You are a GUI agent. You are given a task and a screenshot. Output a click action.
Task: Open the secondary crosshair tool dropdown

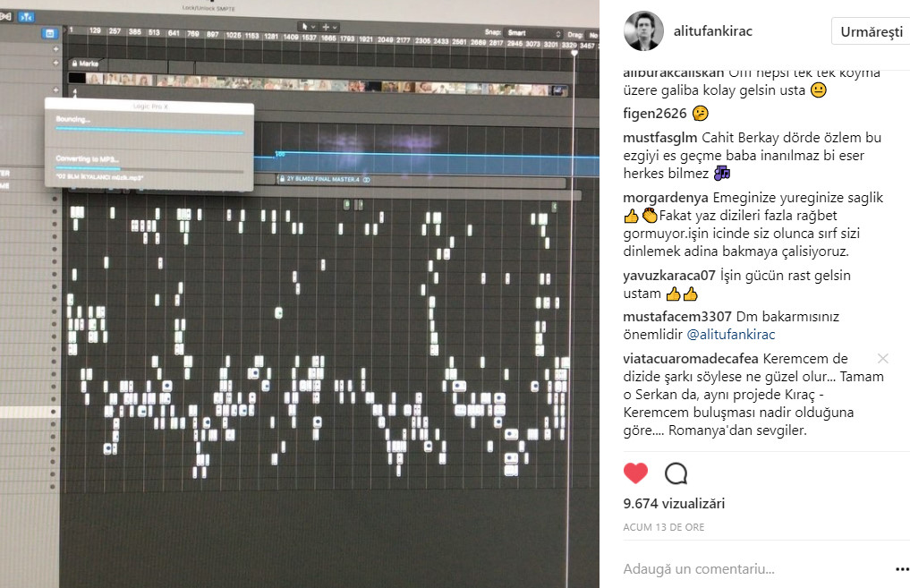(329, 27)
